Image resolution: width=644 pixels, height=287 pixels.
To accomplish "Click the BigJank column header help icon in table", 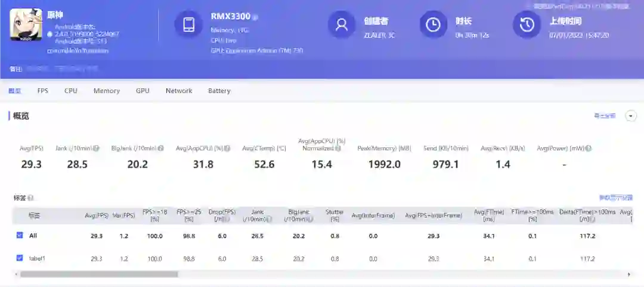I will (x=311, y=220).
